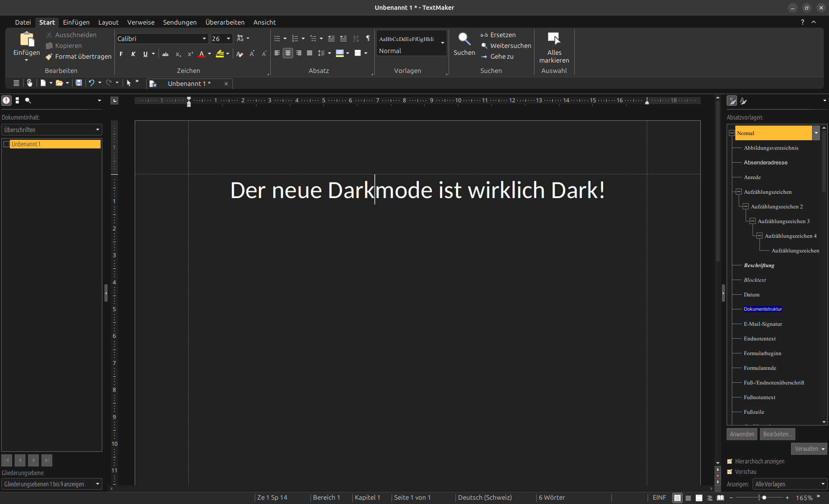Toggle continuous view in status bar
The width and height of the screenshot is (829, 504).
click(x=688, y=498)
